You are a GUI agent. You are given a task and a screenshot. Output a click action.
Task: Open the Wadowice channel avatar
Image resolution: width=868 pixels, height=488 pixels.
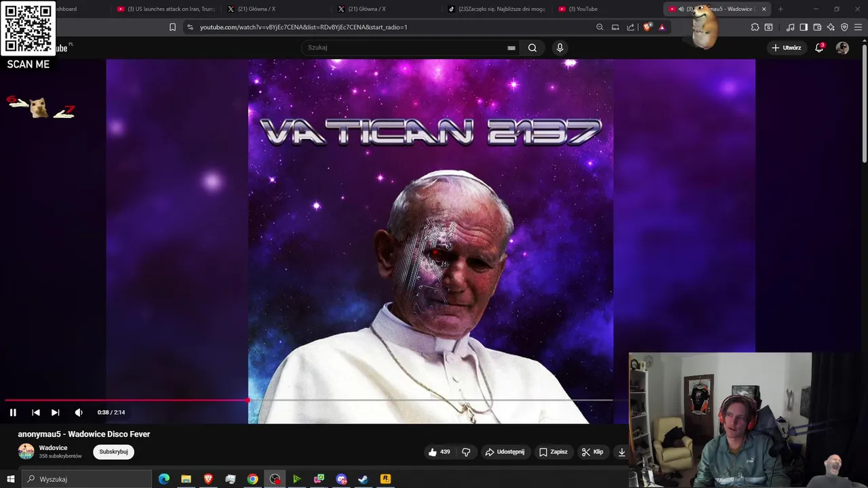[x=26, y=451]
